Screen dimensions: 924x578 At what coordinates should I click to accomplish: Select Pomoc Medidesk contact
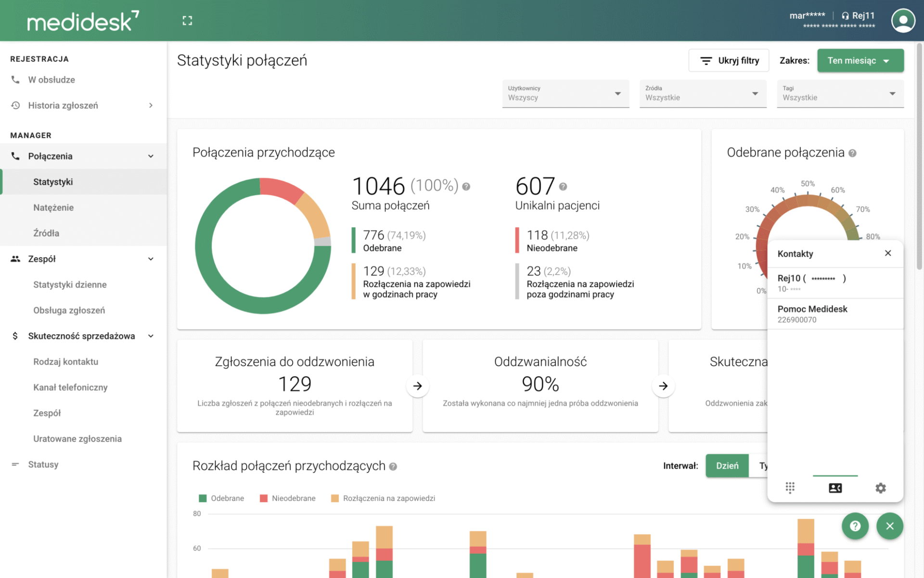coord(835,314)
